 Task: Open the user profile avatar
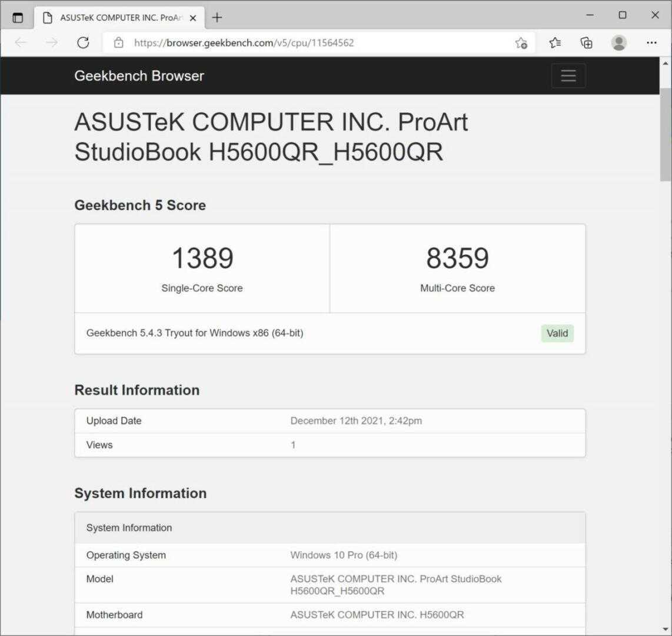pos(618,42)
